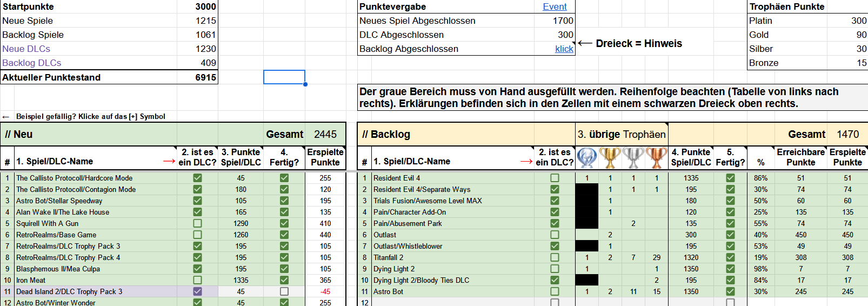The image size is (868, 306).
Task: Click the red arrow in Neu table header
Action: click(169, 161)
